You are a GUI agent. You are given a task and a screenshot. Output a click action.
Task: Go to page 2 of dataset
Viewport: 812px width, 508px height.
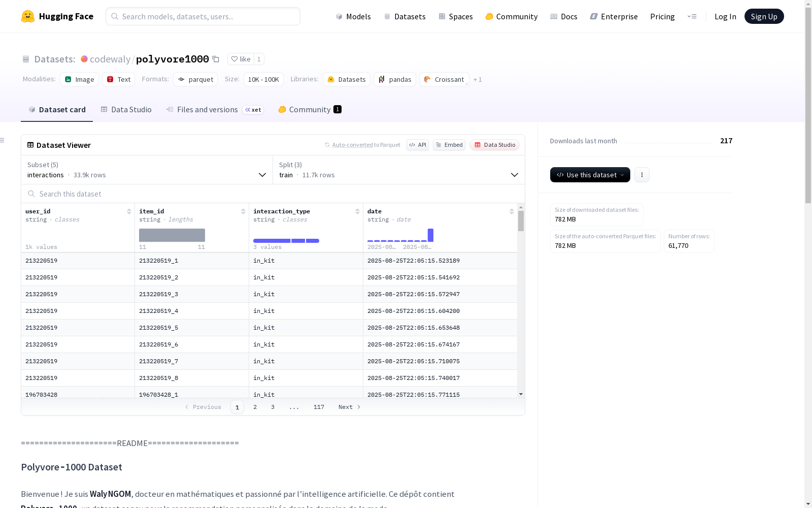point(255,407)
